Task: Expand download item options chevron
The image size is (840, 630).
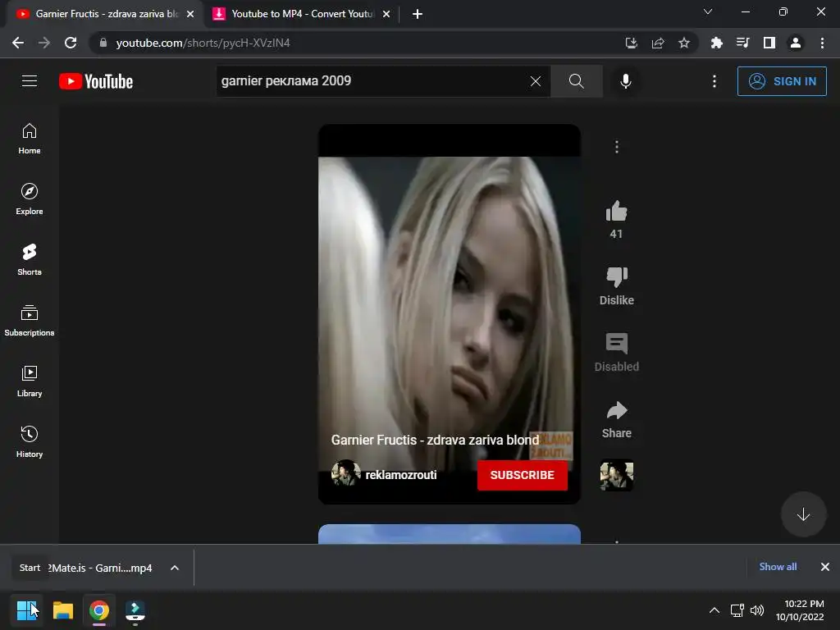Action: 175,568
